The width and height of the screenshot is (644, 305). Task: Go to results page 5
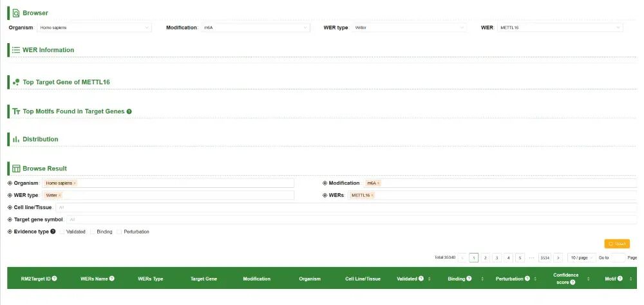[x=520, y=258]
